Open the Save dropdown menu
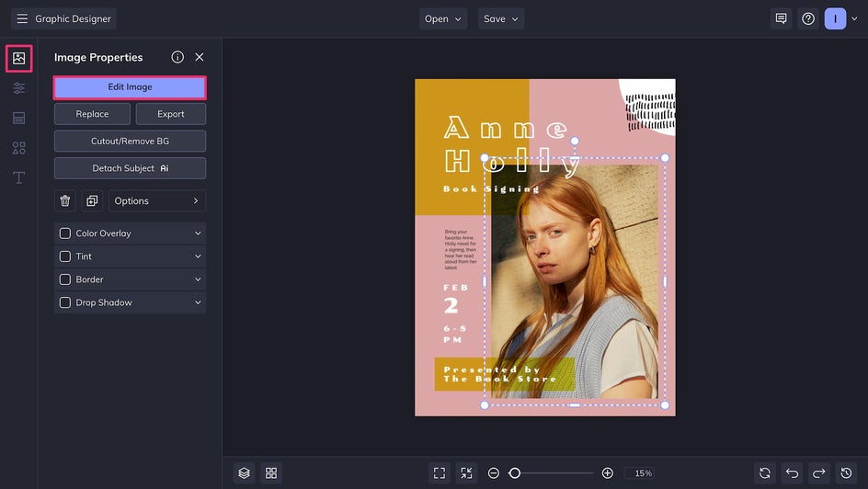The width and height of the screenshot is (868, 489). 501,18
